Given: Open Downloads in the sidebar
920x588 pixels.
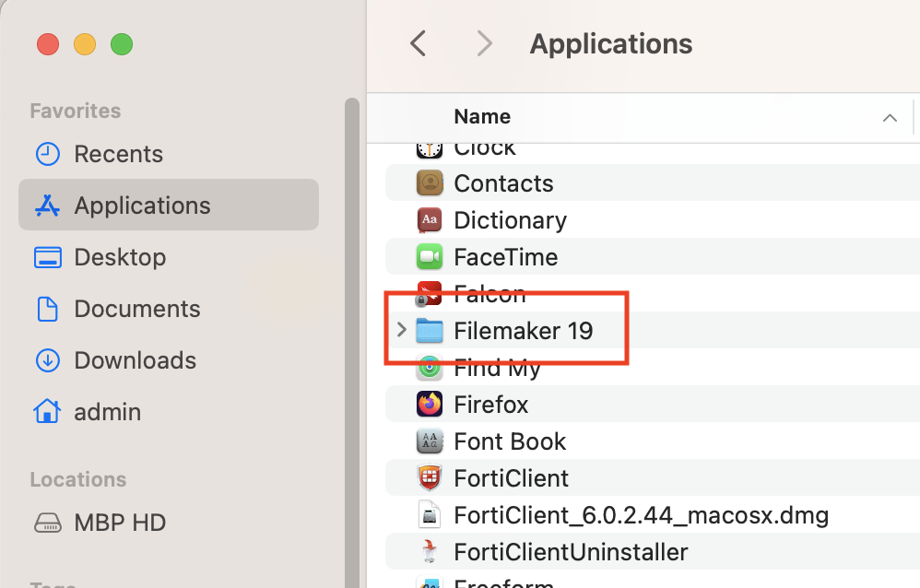Looking at the screenshot, I should point(135,360).
